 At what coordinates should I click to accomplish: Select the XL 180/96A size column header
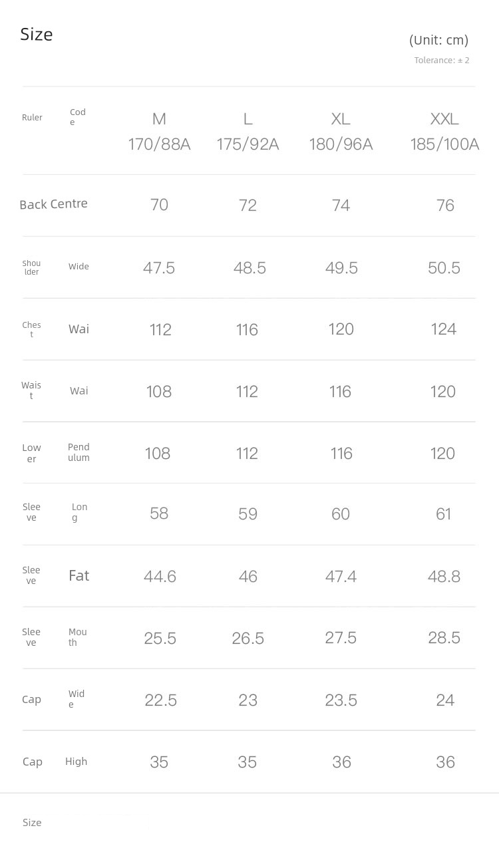click(x=341, y=131)
